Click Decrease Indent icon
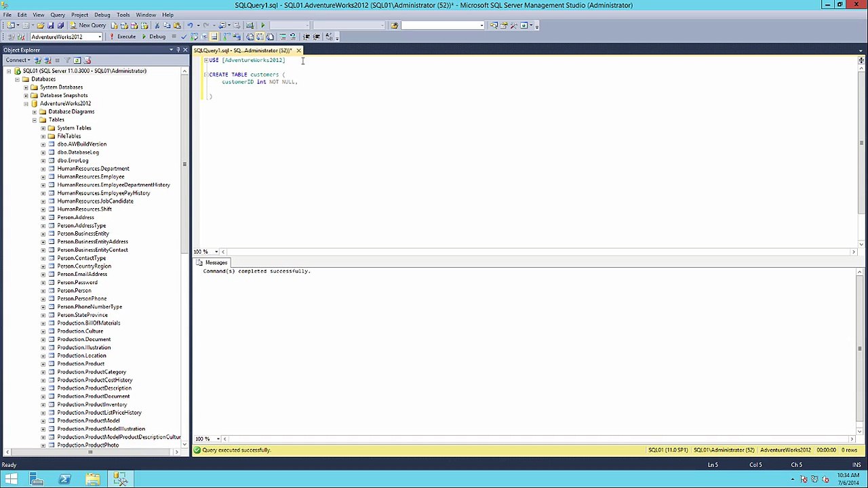Image resolution: width=868 pixels, height=488 pixels. [x=306, y=37]
